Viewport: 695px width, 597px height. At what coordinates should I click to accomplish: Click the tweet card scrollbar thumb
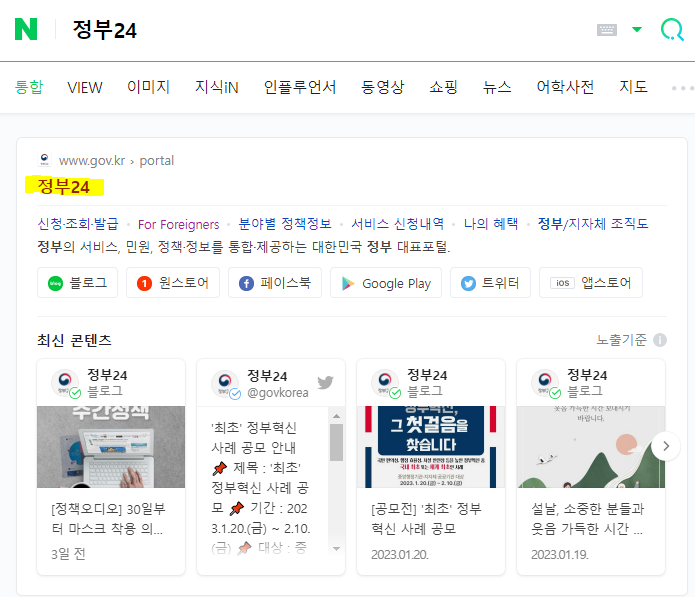[336, 442]
